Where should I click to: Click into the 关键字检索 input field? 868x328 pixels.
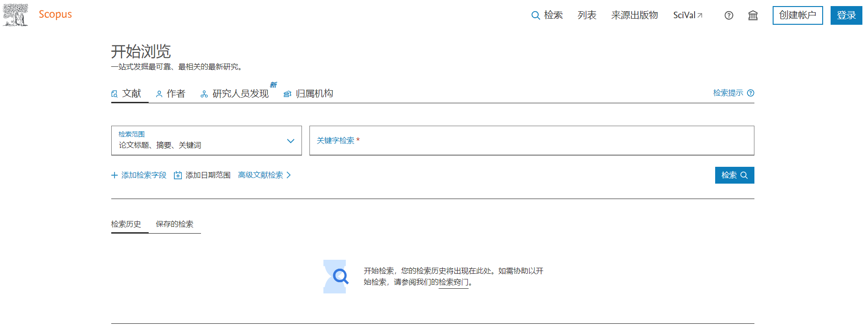click(x=531, y=141)
